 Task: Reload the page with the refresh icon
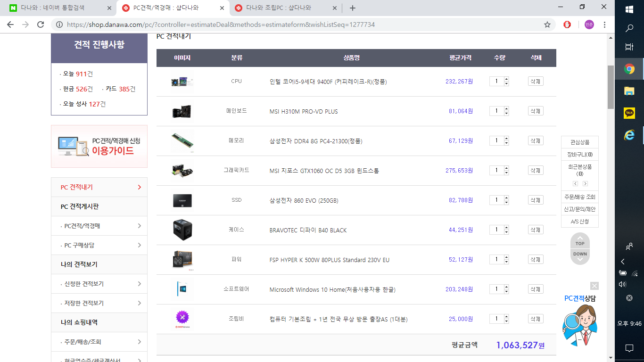click(41, 25)
